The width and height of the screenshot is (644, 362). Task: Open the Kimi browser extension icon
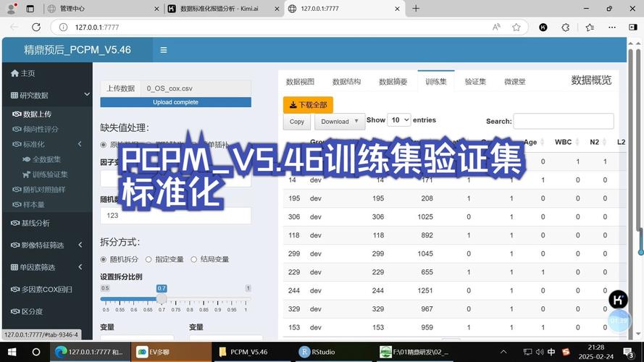pos(543,27)
